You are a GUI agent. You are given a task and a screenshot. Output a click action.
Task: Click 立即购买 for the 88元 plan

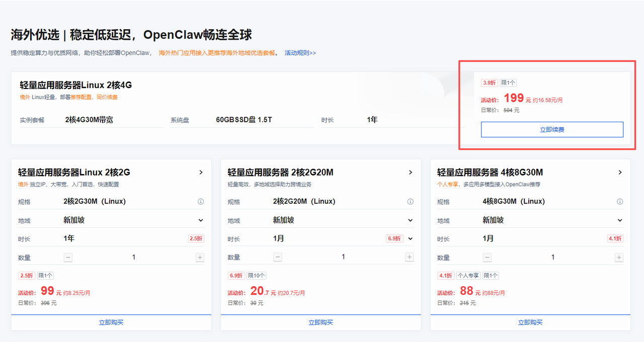(x=530, y=322)
